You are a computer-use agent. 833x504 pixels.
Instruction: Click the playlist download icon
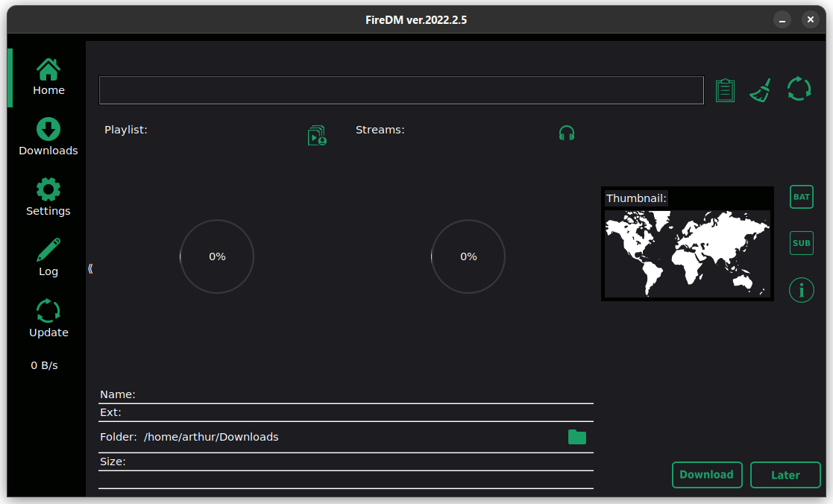coord(317,136)
